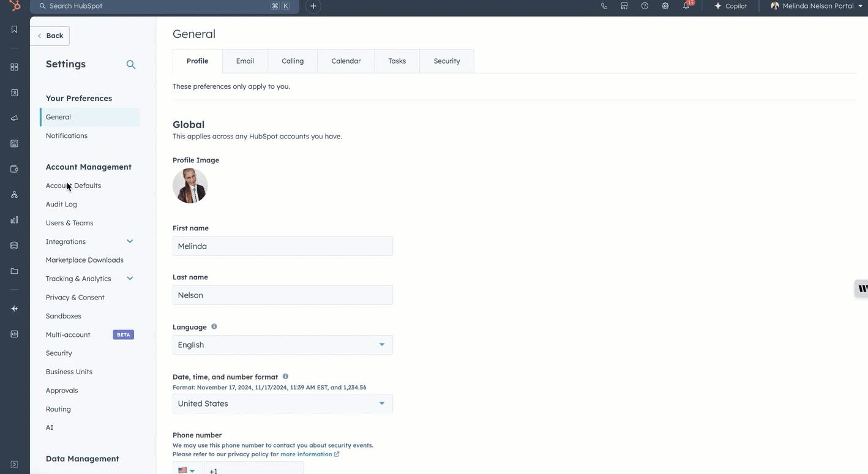
Task: Open the more information privacy link
Action: click(x=306, y=454)
